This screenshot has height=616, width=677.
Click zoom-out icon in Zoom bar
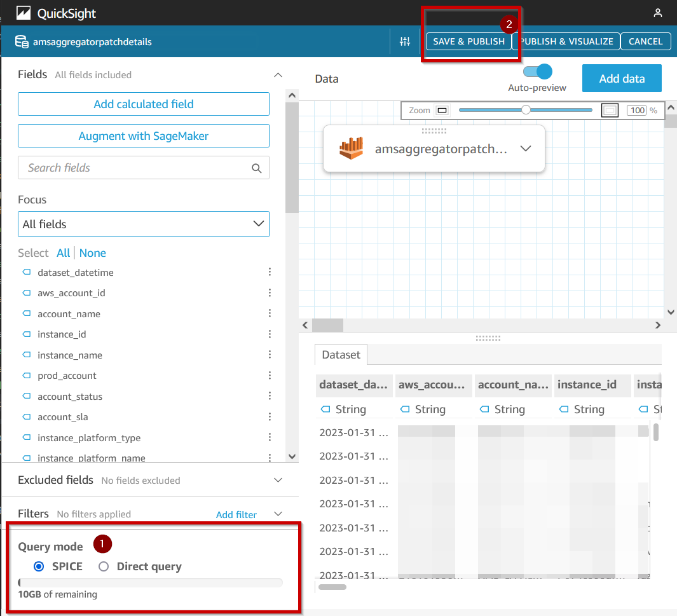(442, 111)
